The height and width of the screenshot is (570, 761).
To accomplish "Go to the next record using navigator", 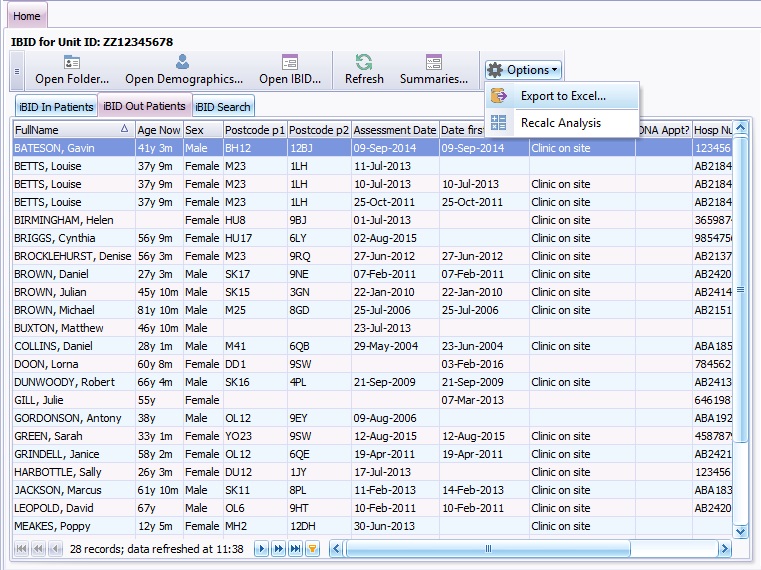I will tap(262, 549).
